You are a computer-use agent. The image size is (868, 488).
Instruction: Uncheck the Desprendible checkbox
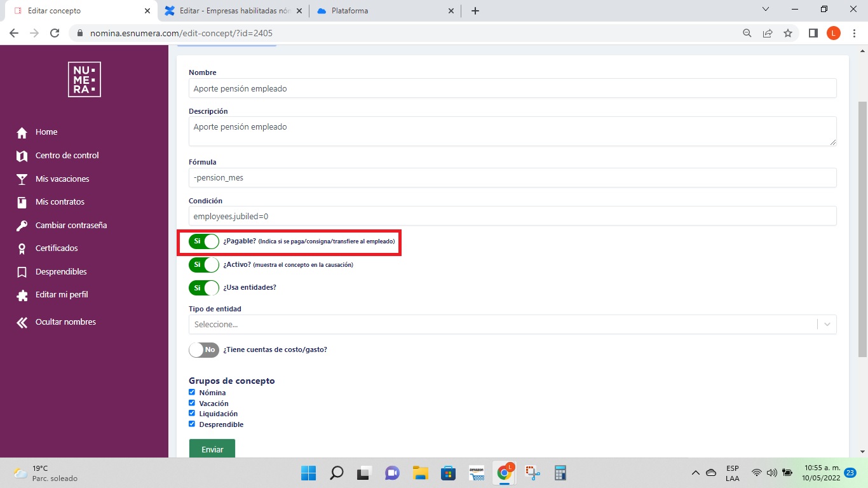point(192,424)
